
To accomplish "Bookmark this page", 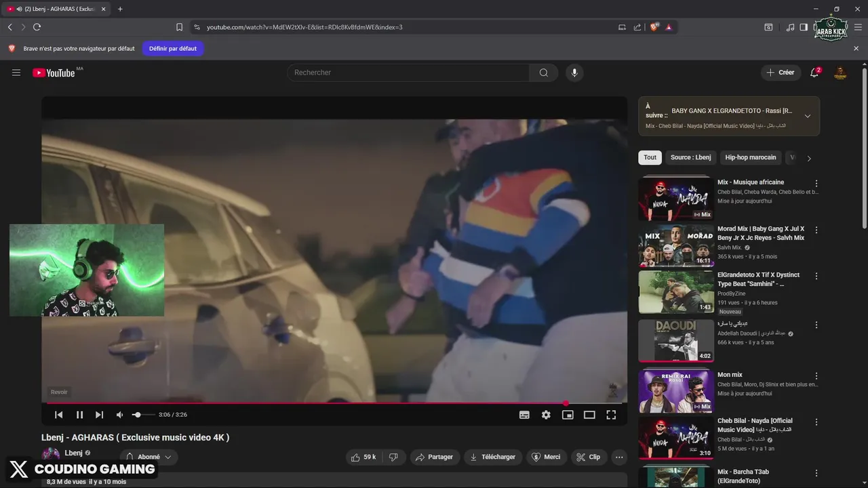I will pyautogui.click(x=179, y=27).
